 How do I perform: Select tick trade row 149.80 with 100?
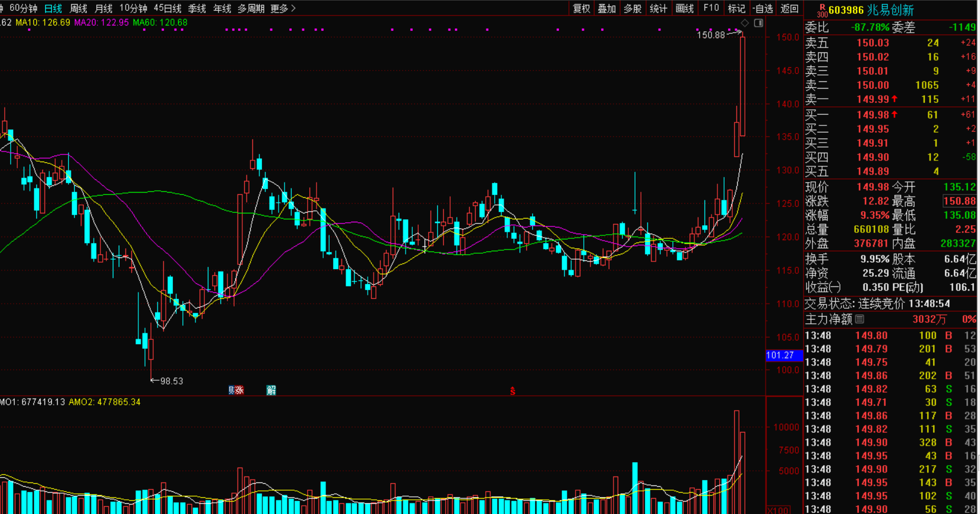tap(891, 336)
